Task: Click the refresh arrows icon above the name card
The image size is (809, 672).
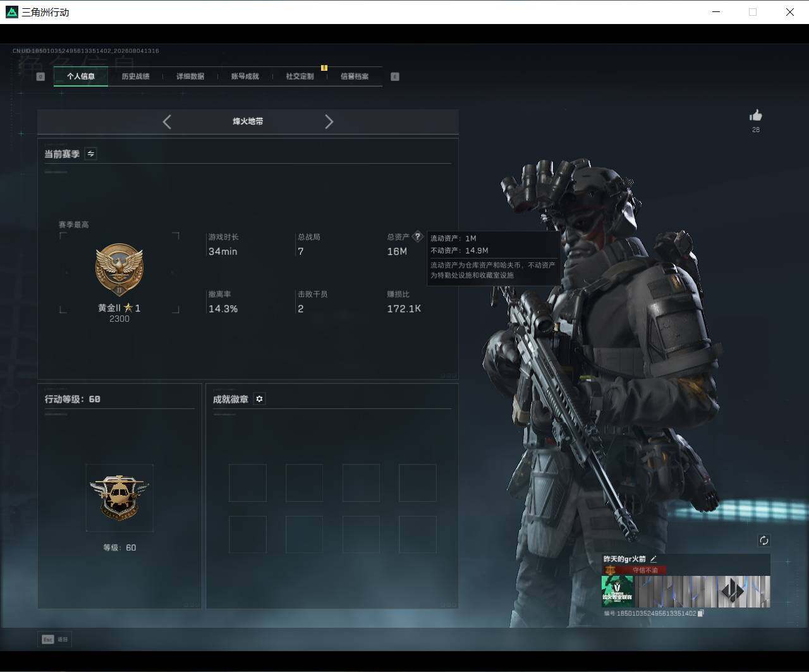Action: [763, 541]
